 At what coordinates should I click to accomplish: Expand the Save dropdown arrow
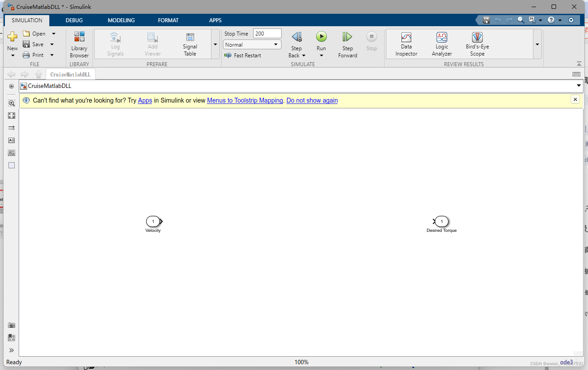[x=52, y=44]
